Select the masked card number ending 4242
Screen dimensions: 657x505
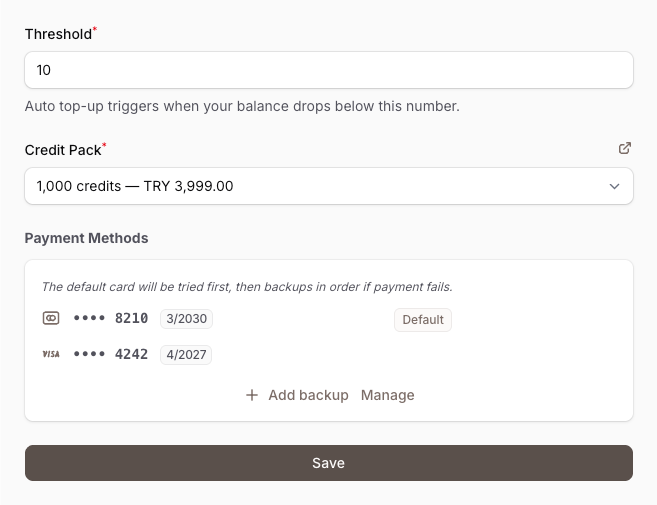pos(110,354)
